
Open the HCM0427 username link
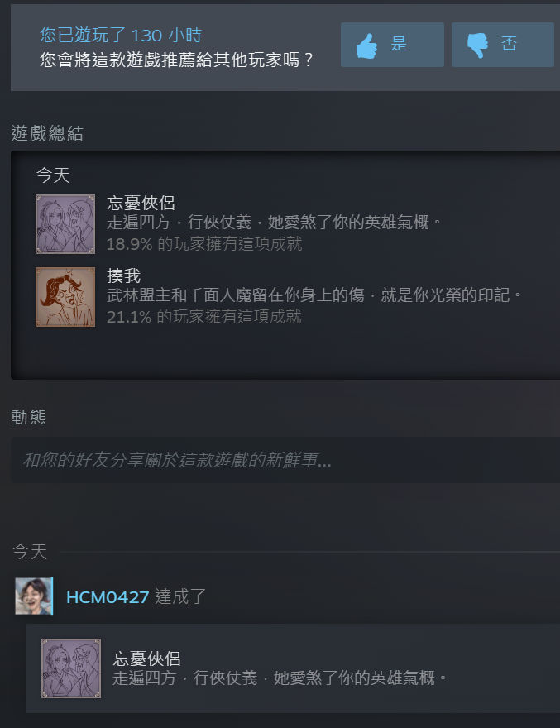[x=108, y=597]
